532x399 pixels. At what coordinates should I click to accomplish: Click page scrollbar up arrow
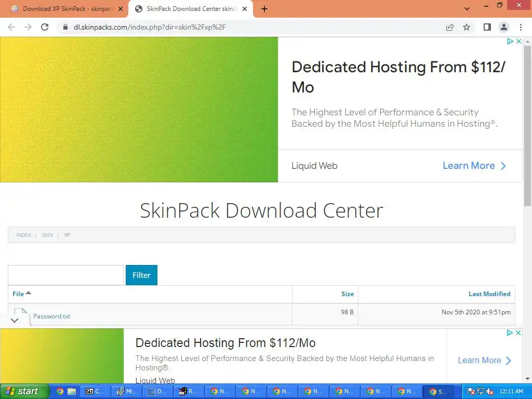point(527,41)
